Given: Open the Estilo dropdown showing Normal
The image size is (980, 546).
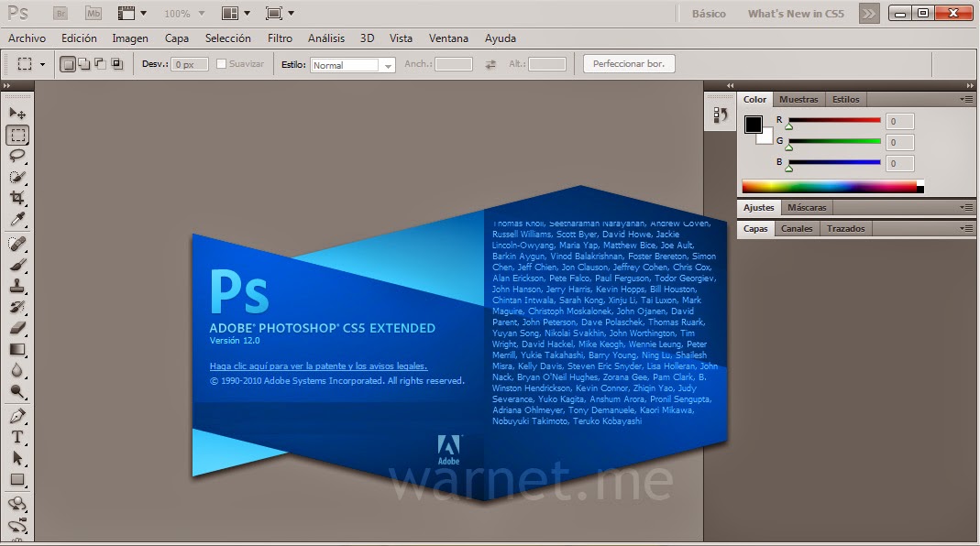Looking at the screenshot, I should click(x=353, y=64).
